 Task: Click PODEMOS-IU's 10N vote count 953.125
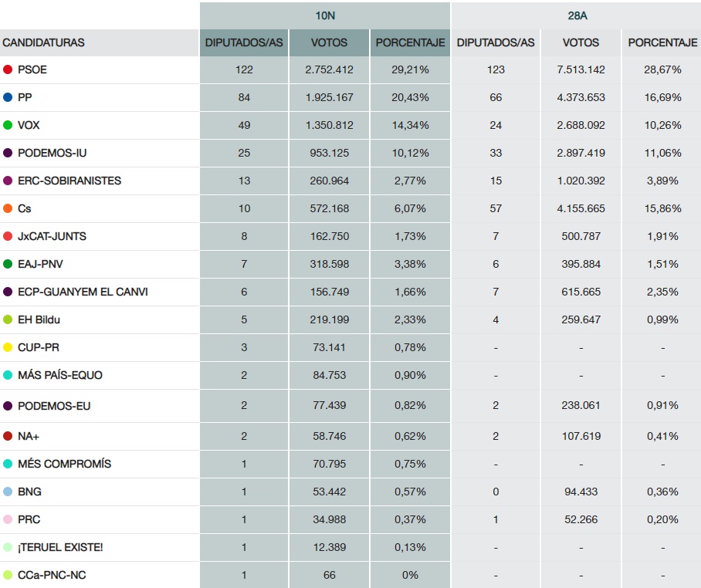pyautogui.click(x=330, y=153)
